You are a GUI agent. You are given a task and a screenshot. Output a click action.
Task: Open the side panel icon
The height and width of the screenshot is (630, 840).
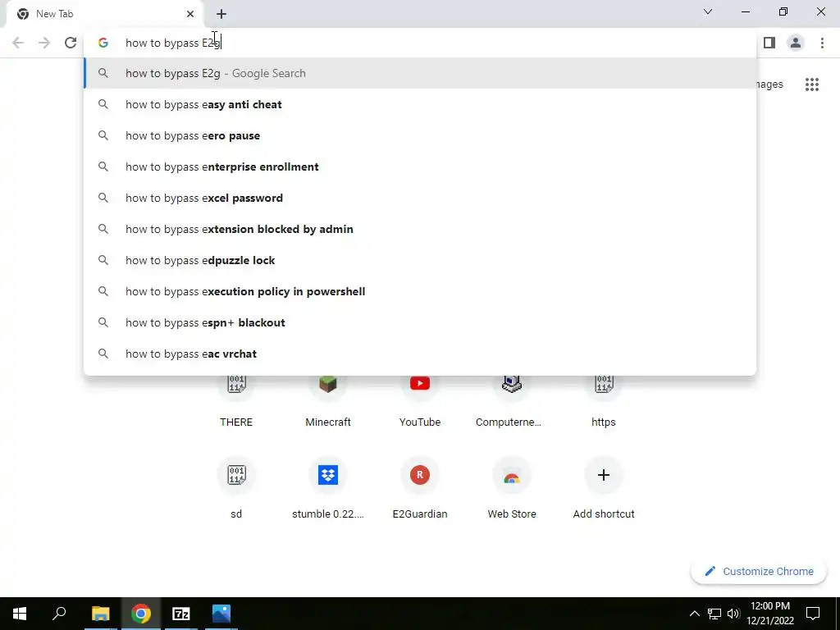click(x=769, y=43)
